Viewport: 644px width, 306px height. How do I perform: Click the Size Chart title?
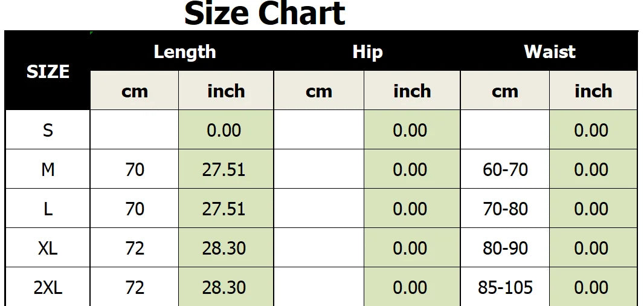click(265, 13)
